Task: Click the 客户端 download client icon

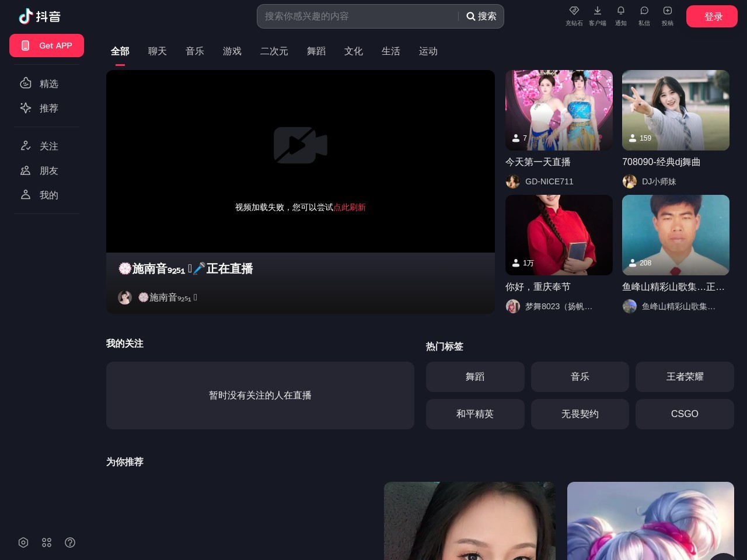Action: click(597, 16)
